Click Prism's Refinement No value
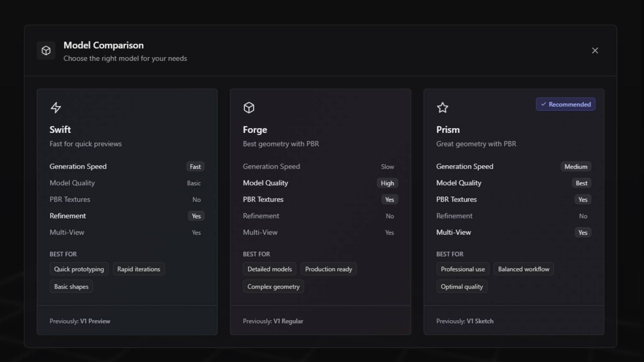Image resolution: width=644 pixels, height=362 pixels. (583, 216)
